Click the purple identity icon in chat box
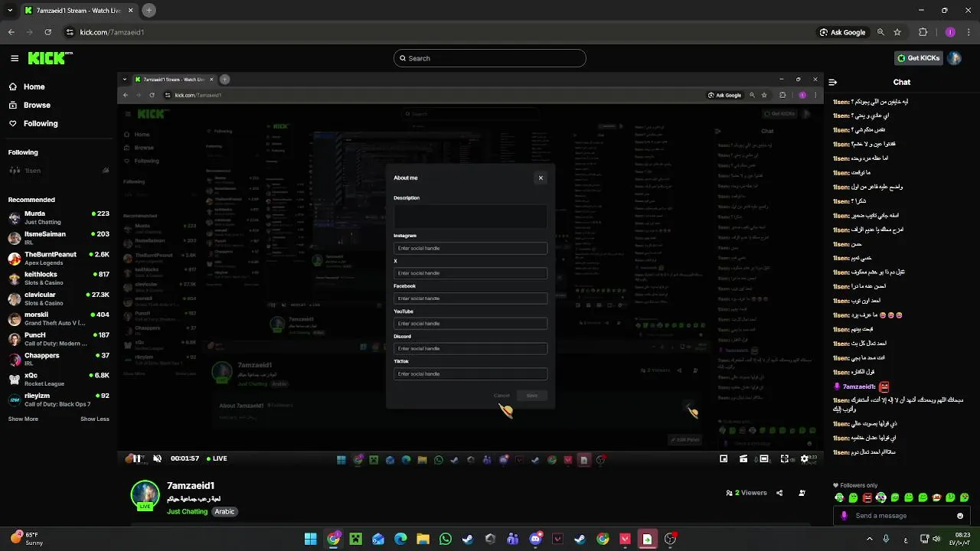 pos(844,516)
